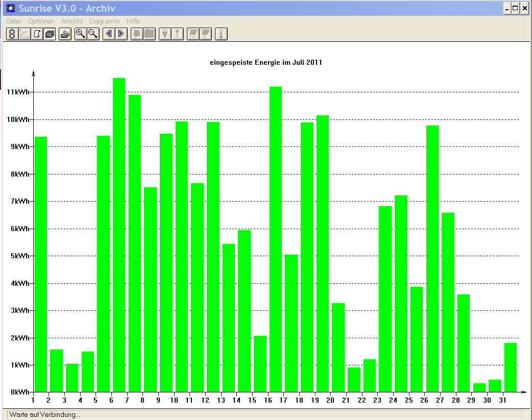532x420 pixels.
Task: Click the '10kWh' axis label
Action: click(18, 119)
